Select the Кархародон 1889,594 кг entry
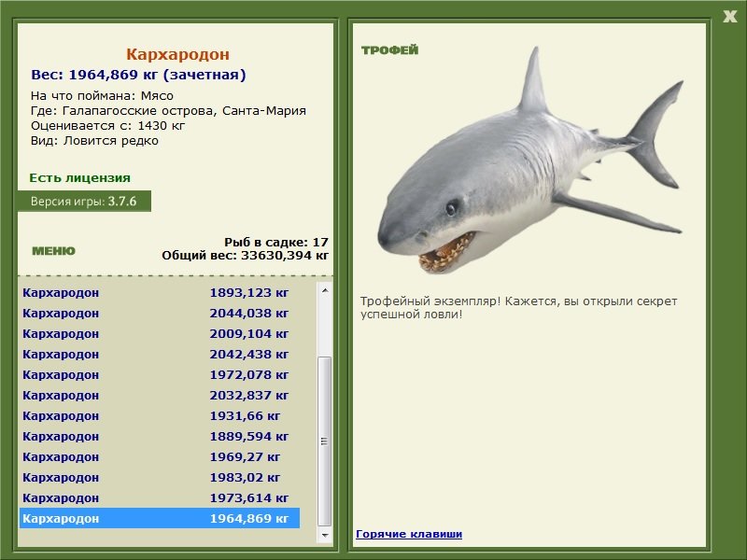 pos(159,436)
